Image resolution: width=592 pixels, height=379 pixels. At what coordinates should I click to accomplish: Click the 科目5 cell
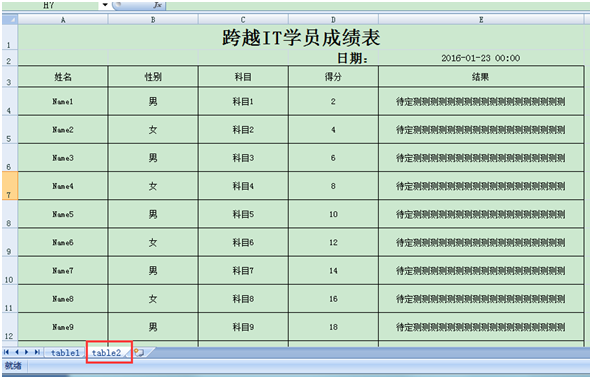point(243,214)
